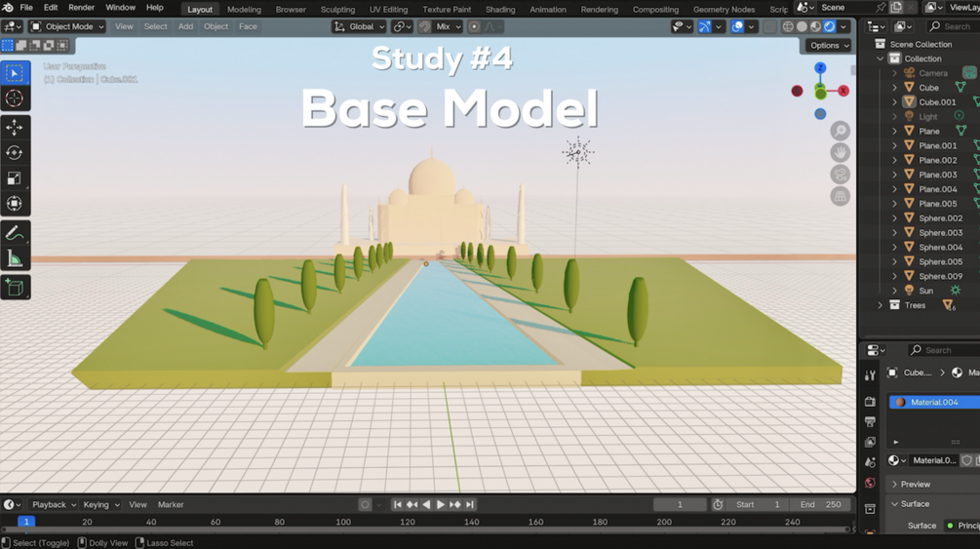Open the View Layer properties tab icon
980x549 pixels.
click(870, 442)
